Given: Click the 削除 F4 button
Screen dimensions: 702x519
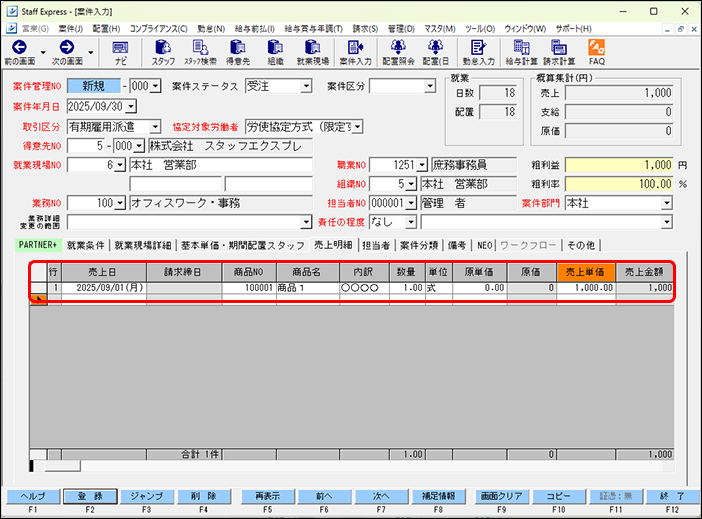Looking at the screenshot, I should click(204, 496).
